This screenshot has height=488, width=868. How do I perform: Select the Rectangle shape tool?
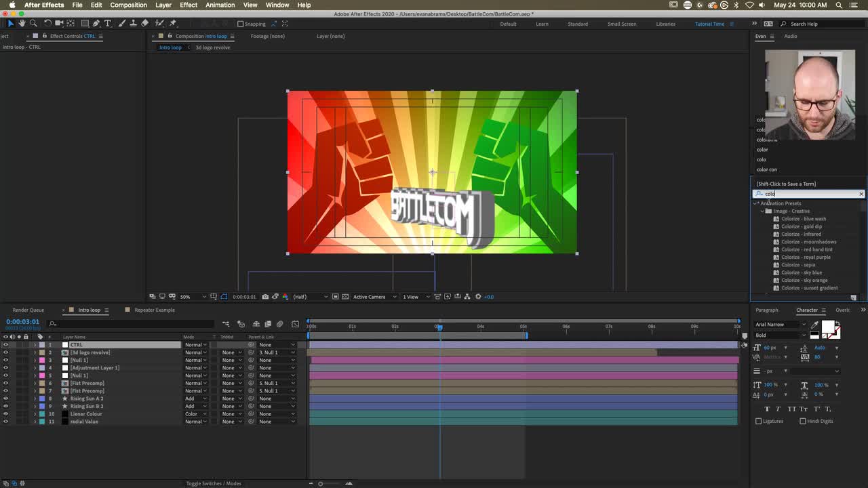[x=84, y=24]
